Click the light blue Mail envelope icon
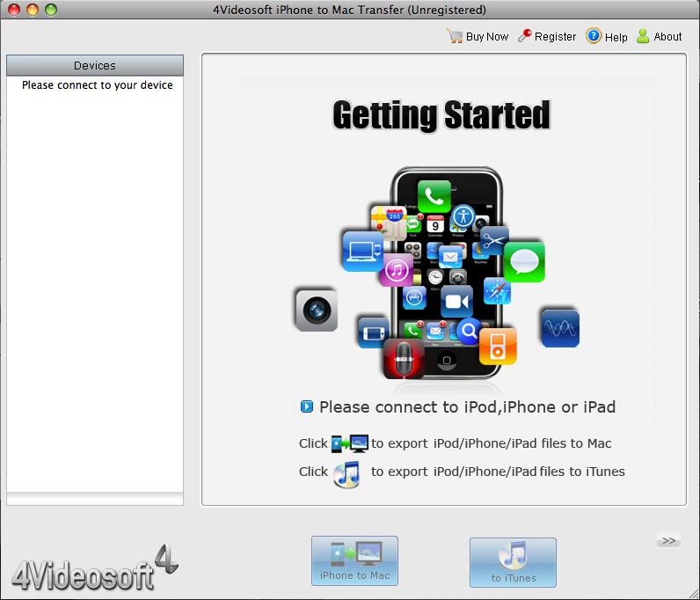Viewport: 700px width, 600px height. pos(450,256)
